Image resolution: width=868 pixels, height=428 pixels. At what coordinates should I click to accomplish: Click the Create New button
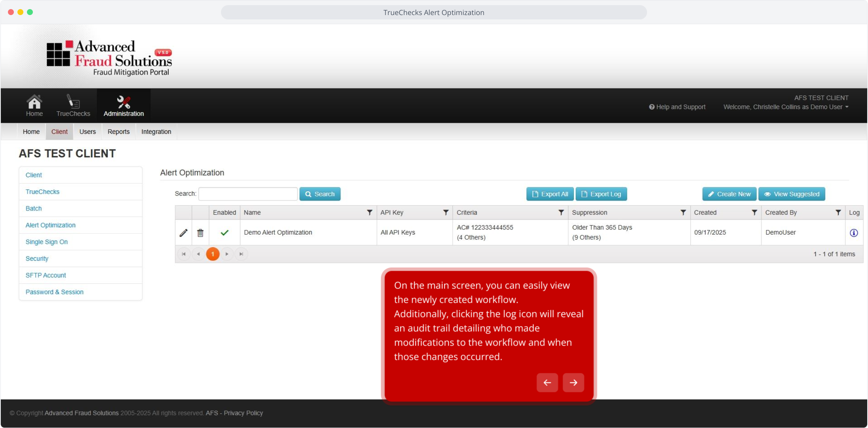tap(729, 194)
